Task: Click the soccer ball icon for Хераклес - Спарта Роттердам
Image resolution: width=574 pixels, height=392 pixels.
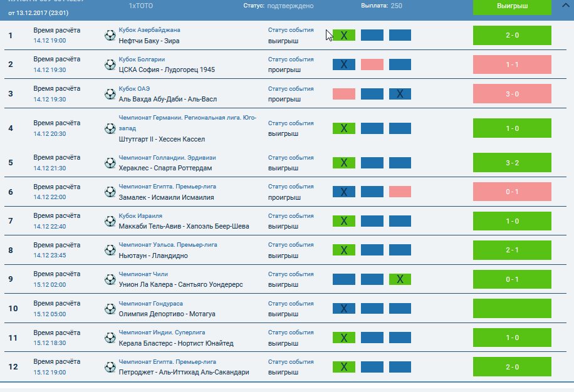Action: click(x=110, y=163)
